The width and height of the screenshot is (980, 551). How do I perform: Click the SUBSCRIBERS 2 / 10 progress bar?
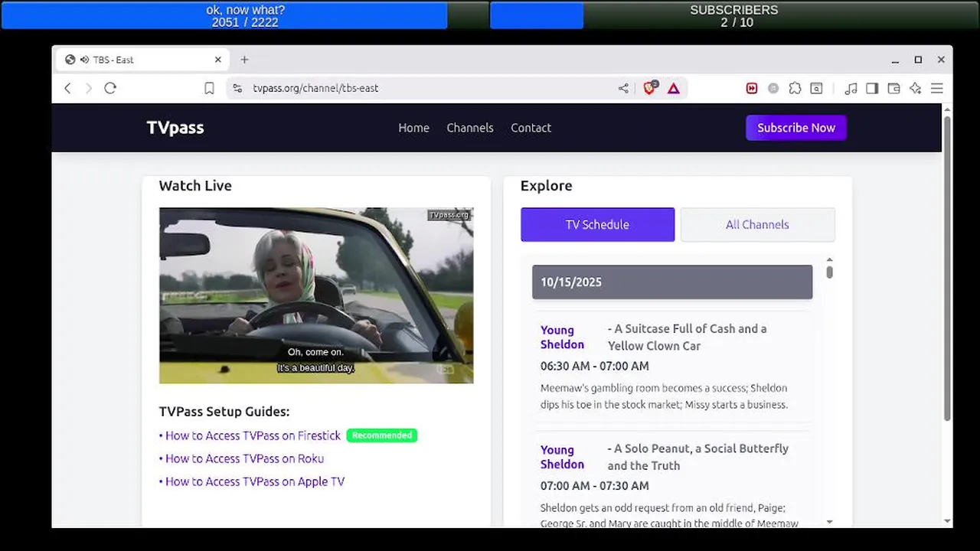[734, 15]
